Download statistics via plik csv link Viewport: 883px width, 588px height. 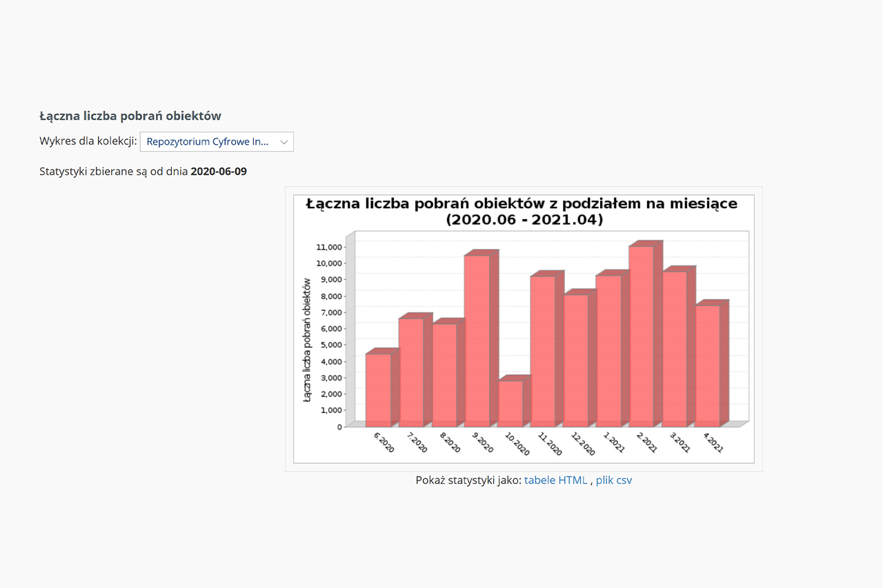(613, 480)
